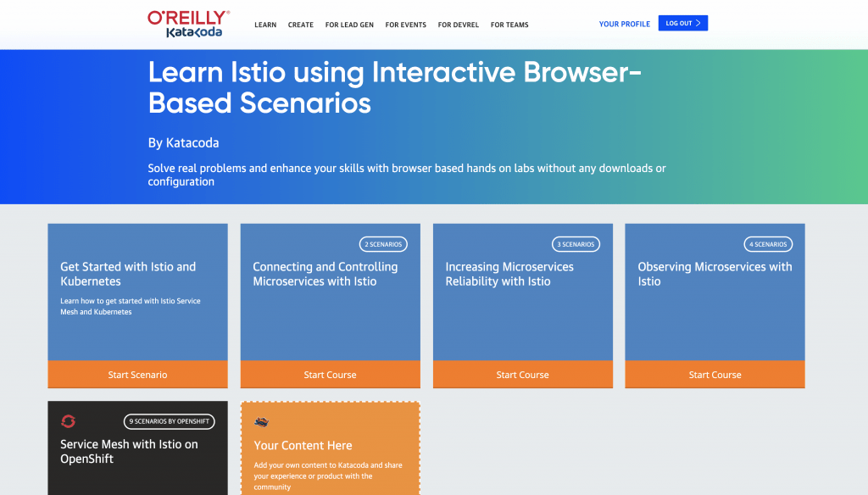This screenshot has height=495, width=868.
Task: Open Your Profile link
Action: (625, 24)
